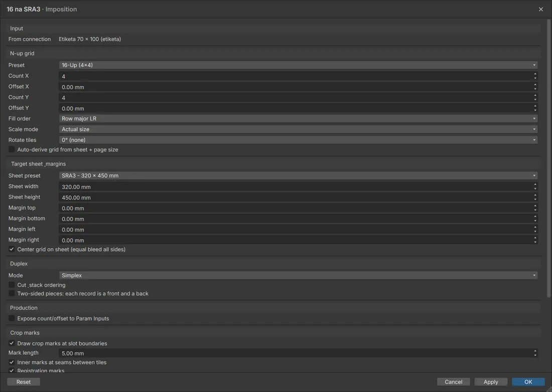
Task: Click the 'Target sheet margins' section header
Action: (x=38, y=164)
